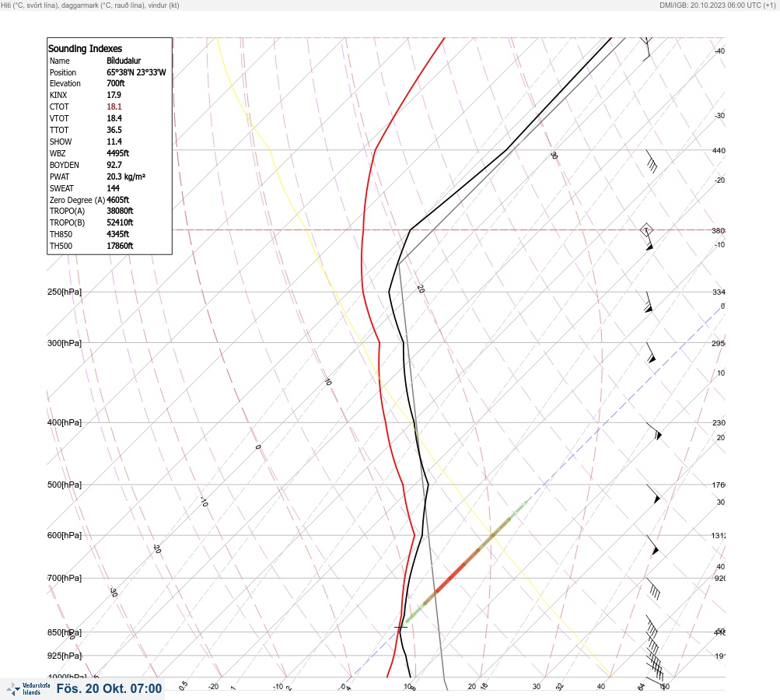Click the 250[hPa] pressure label

point(65,292)
